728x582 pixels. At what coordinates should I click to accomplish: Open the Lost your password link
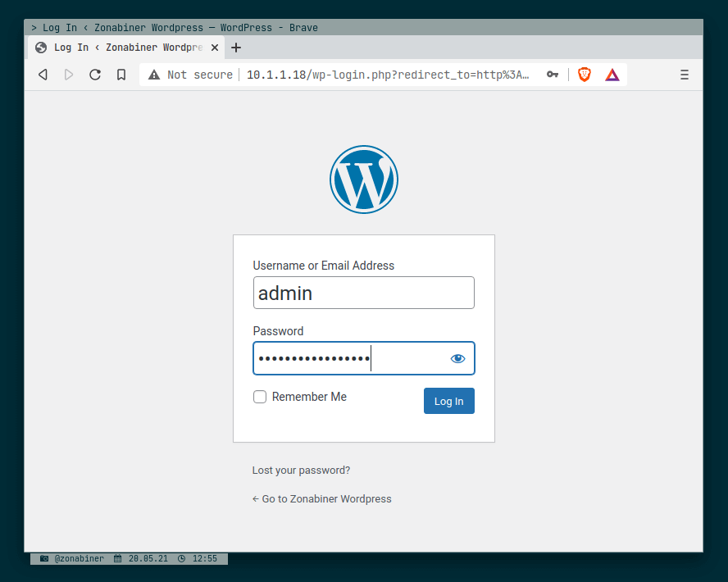point(301,470)
